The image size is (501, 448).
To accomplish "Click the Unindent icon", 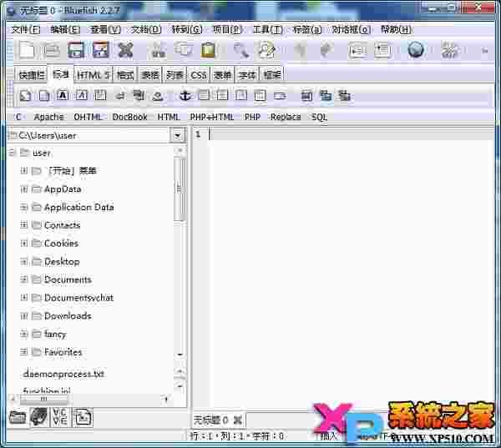I will 357,50.
